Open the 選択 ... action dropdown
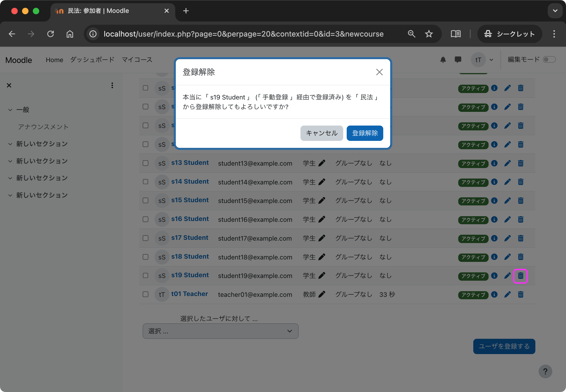The image size is (566, 392). [220, 331]
